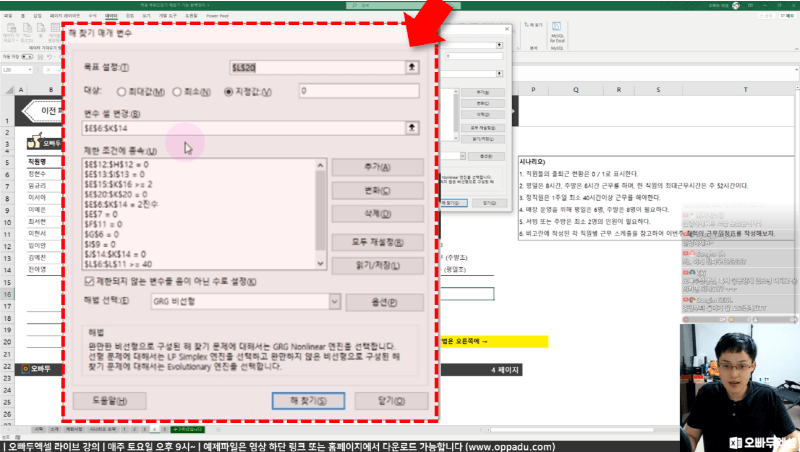The image size is (800, 452).
Task: Click the 닫기 button
Action: point(391,400)
